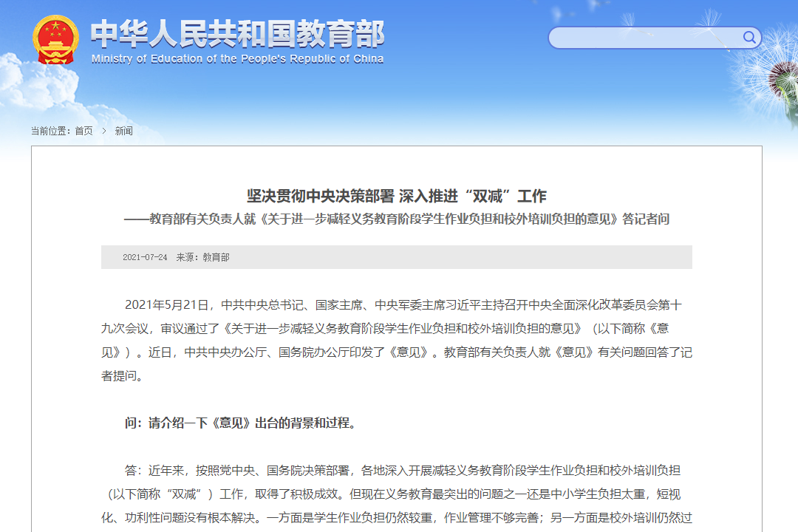798x532 pixels.
Task: Open the 新闻 breadcrumb link
Action: click(123, 131)
